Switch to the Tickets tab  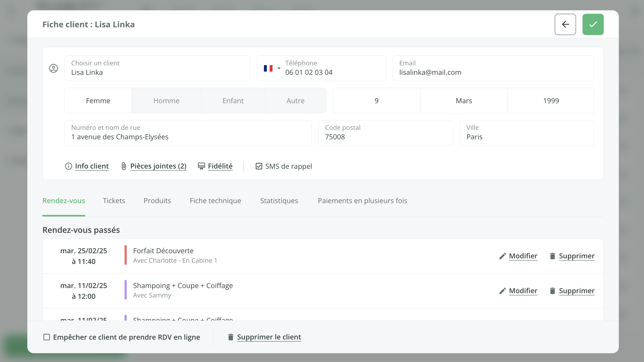pyautogui.click(x=114, y=201)
